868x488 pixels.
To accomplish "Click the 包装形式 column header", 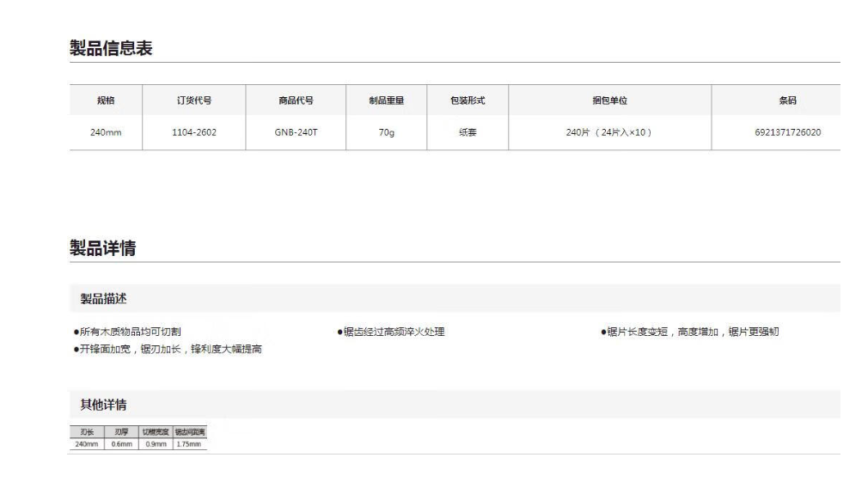I will [x=468, y=101].
